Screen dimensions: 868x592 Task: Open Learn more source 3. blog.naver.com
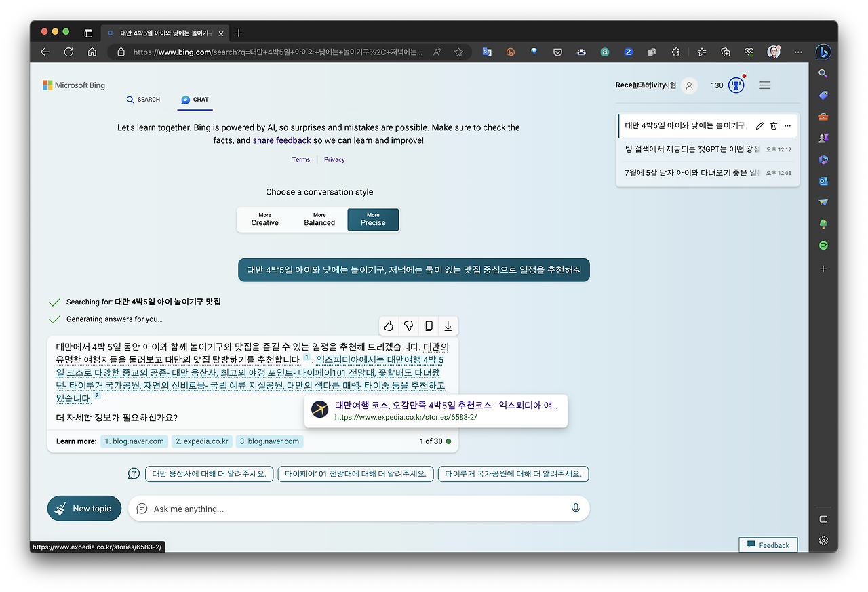point(270,441)
